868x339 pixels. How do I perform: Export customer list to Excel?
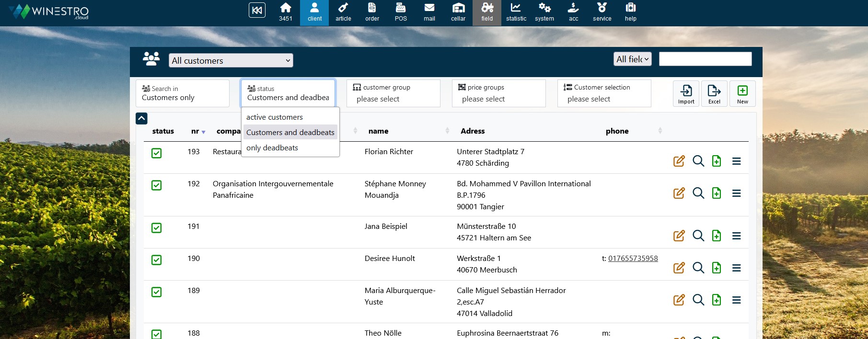tap(714, 93)
